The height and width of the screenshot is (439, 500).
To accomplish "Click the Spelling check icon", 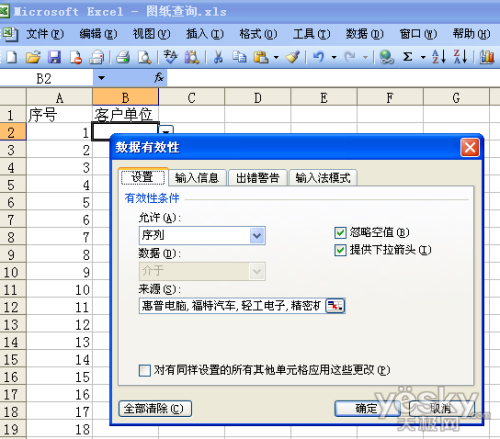I will pos(170,57).
